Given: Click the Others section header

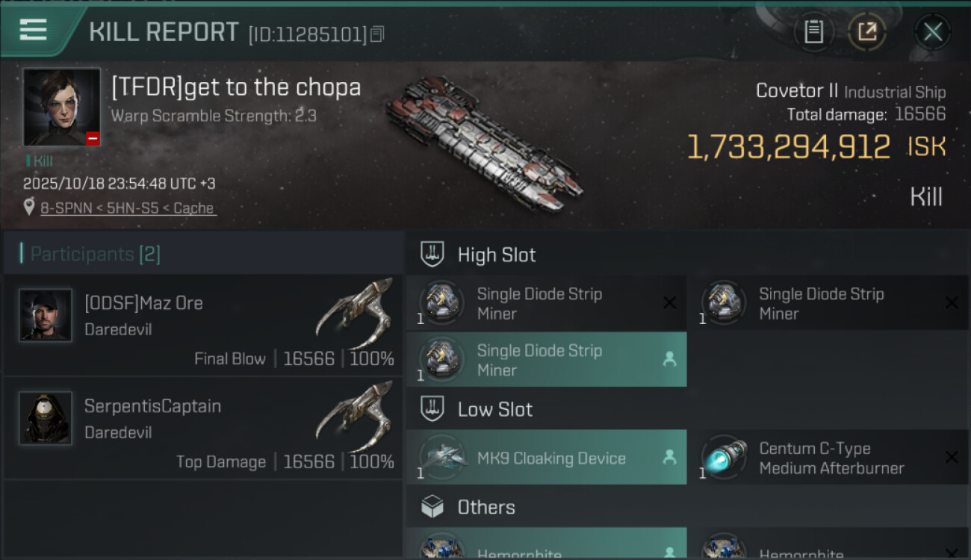Looking at the screenshot, I should pyautogui.click(x=485, y=508).
